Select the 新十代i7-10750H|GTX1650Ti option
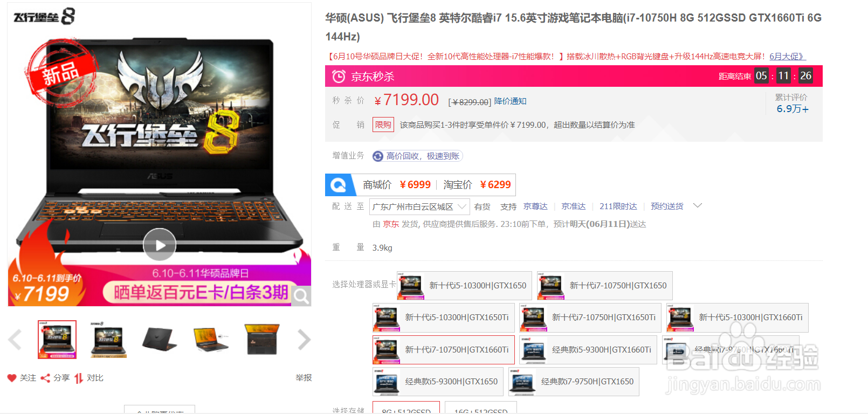This screenshot has width=868, height=414. coord(590,318)
